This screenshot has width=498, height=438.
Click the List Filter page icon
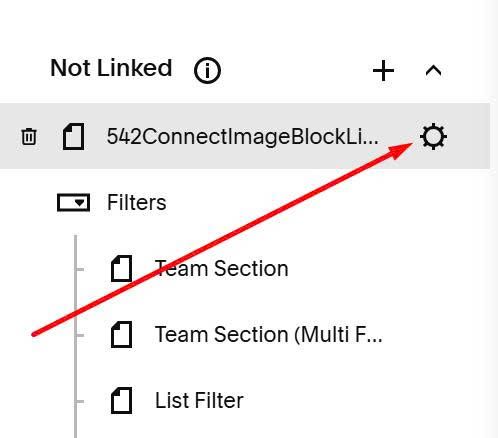click(x=121, y=400)
